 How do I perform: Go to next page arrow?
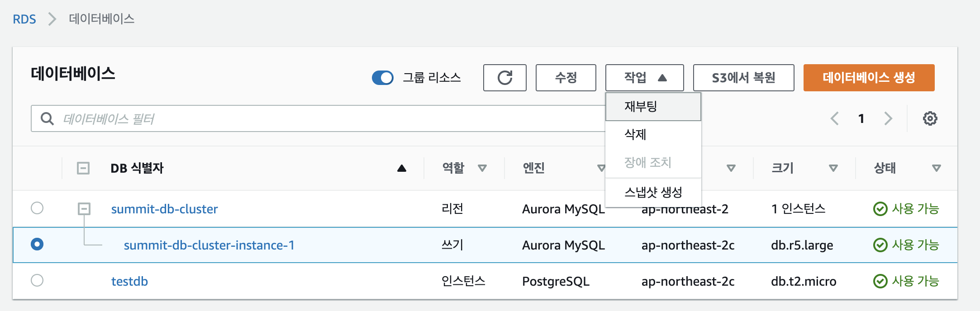pyautogui.click(x=888, y=119)
